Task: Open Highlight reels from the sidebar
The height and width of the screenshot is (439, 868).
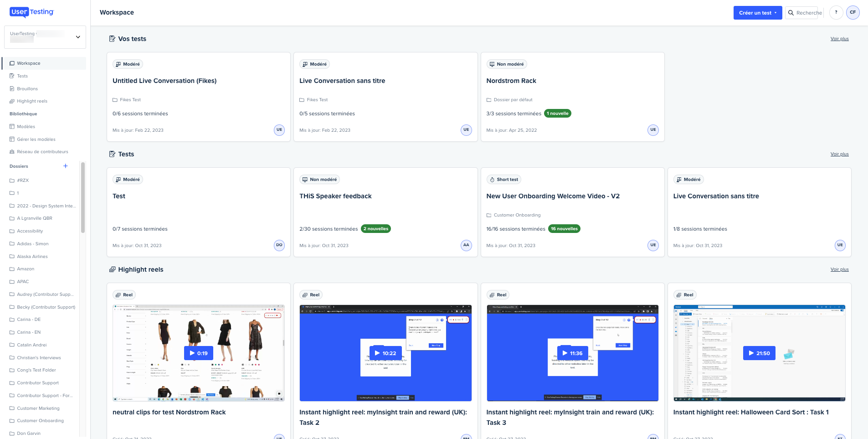Action: (32, 101)
